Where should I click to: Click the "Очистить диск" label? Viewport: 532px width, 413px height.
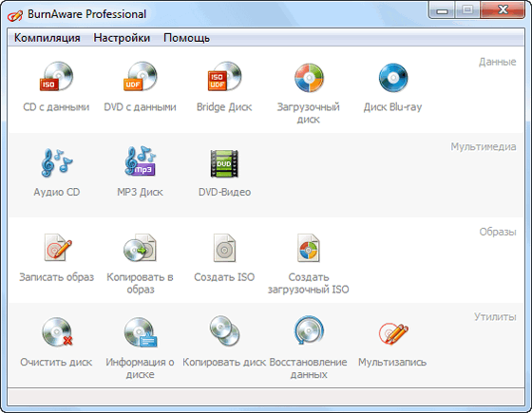pos(56,363)
